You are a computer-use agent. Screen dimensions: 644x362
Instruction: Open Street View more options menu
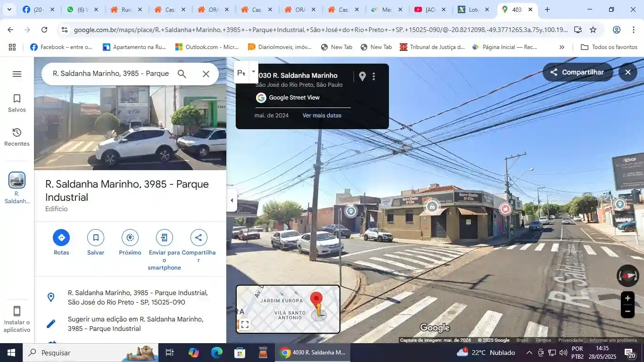point(374,76)
